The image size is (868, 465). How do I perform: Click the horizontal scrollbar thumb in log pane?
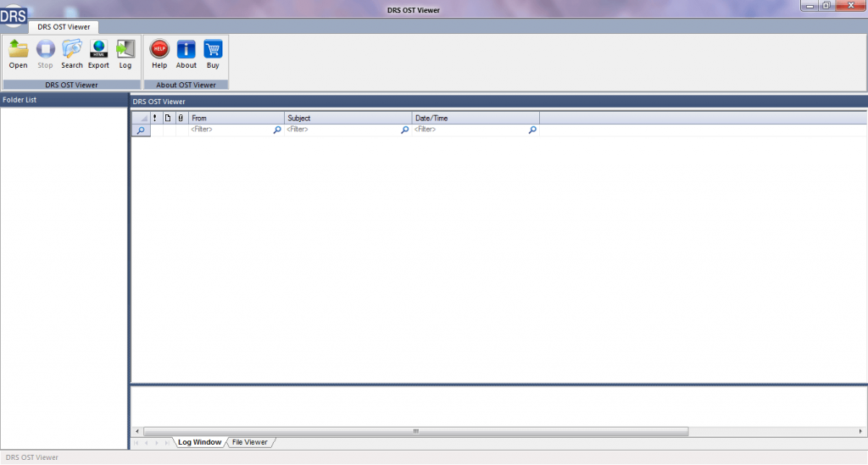415,431
